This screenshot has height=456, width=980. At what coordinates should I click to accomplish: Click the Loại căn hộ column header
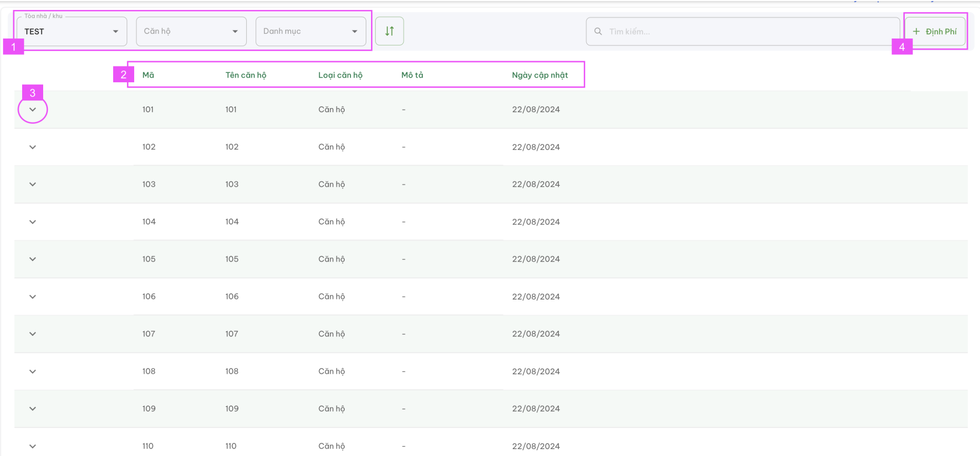coord(340,75)
